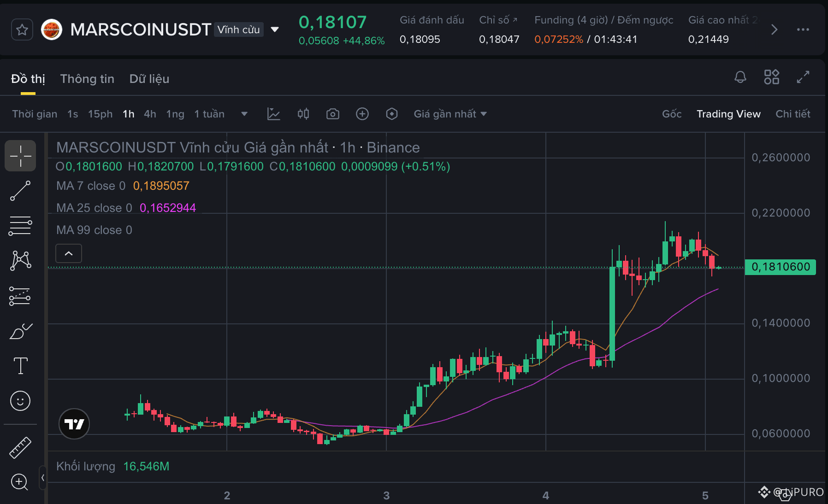Image resolution: width=828 pixels, height=504 pixels.
Task: Expand the trading pair dropdown arrow
Action: pos(275,29)
